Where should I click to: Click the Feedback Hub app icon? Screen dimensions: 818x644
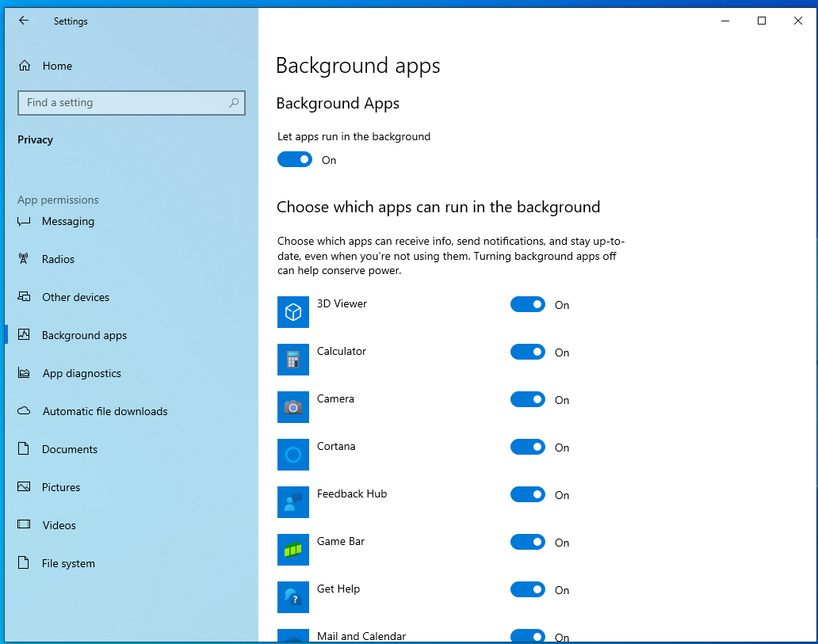click(x=293, y=501)
